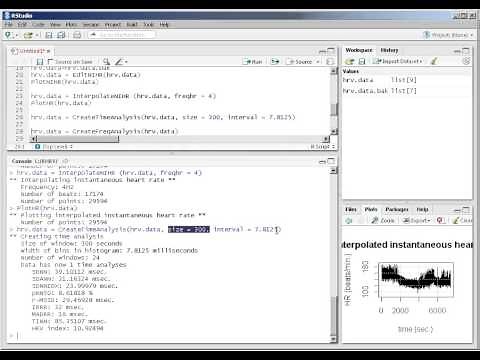480x360 pixels.
Task: Click the editor vertical scrollbar thumb
Action: coord(334,109)
